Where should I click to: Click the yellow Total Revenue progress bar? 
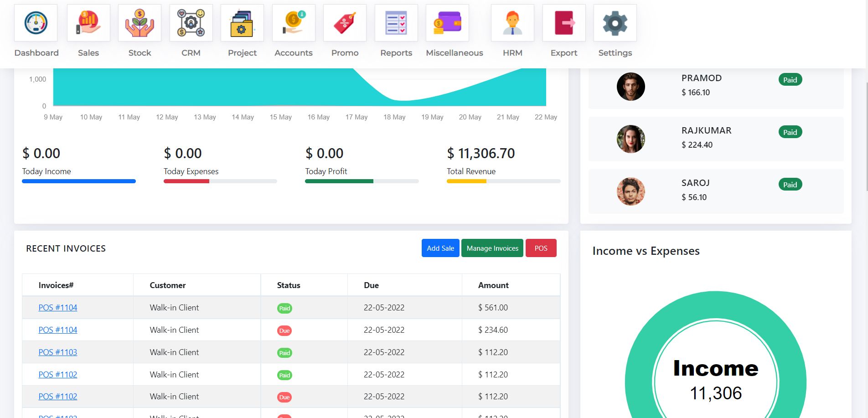(466, 181)
